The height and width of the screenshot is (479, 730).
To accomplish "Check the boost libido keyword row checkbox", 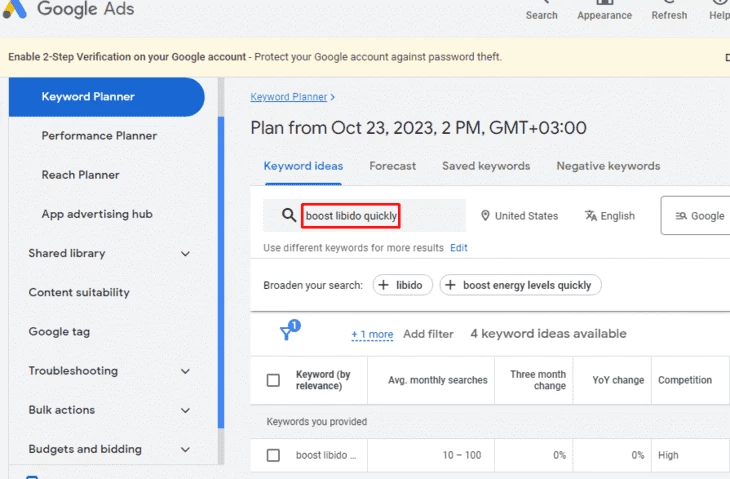I will pos(273,455).
